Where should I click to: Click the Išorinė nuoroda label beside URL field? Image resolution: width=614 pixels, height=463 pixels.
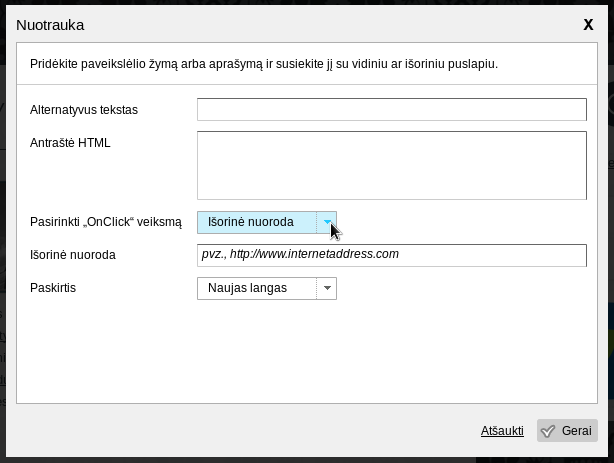tap(73, 255)
